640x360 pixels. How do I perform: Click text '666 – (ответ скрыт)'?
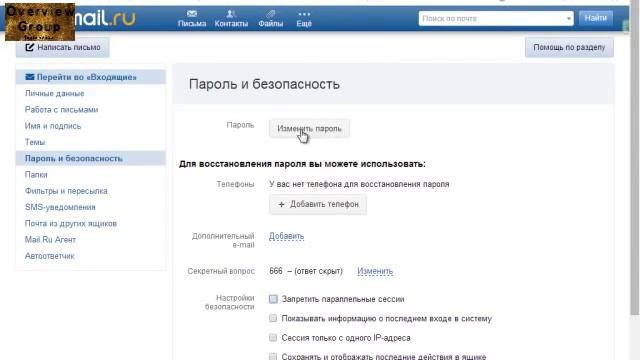(x=306, y=271)
